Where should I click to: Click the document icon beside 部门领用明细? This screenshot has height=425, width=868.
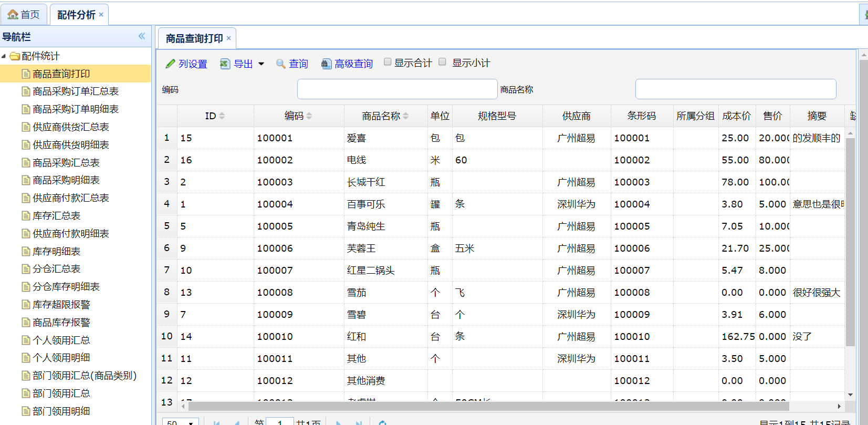26,411
